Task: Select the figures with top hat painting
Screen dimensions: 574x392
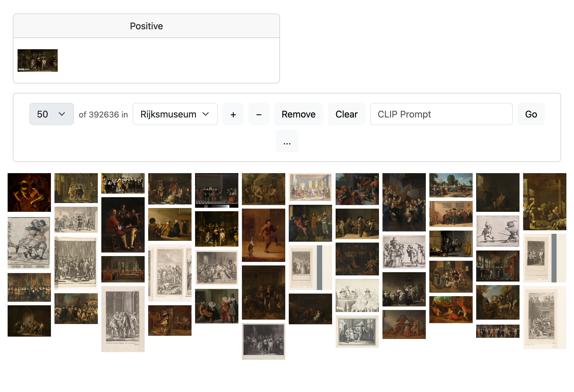Action: click(217, 306)
